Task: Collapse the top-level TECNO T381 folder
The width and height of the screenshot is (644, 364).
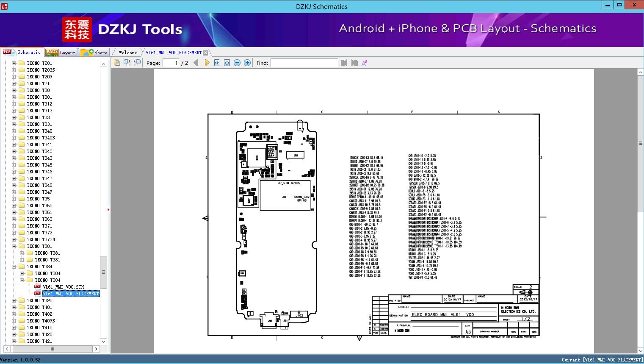Action: (14, 246)
